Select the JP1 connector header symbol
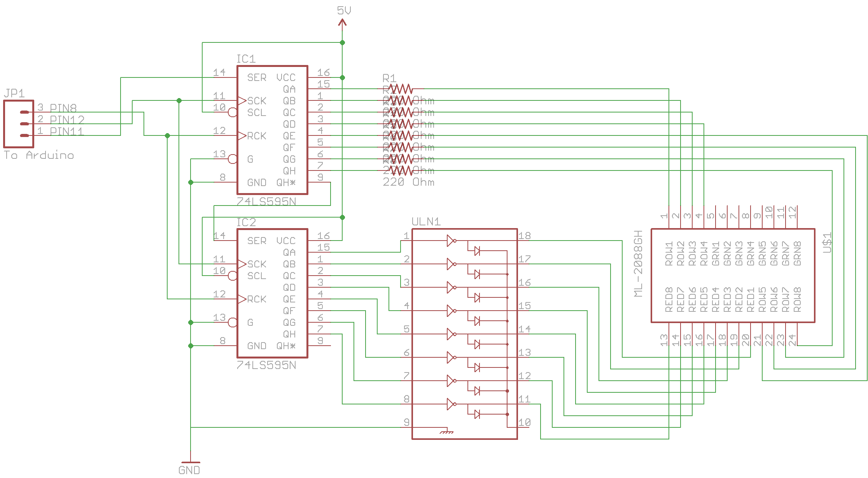868x478 pixels. click(19, 124)
